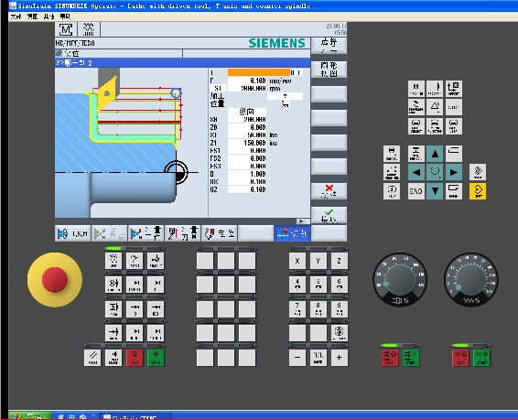Click the PROGRAM MANAGER key on keypad

click(415, 107)
